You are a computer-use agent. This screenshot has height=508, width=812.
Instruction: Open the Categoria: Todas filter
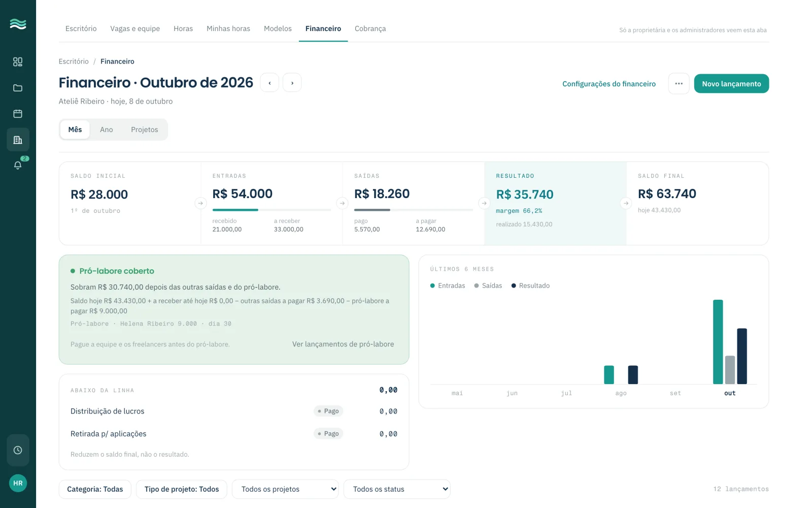[95, 489]
